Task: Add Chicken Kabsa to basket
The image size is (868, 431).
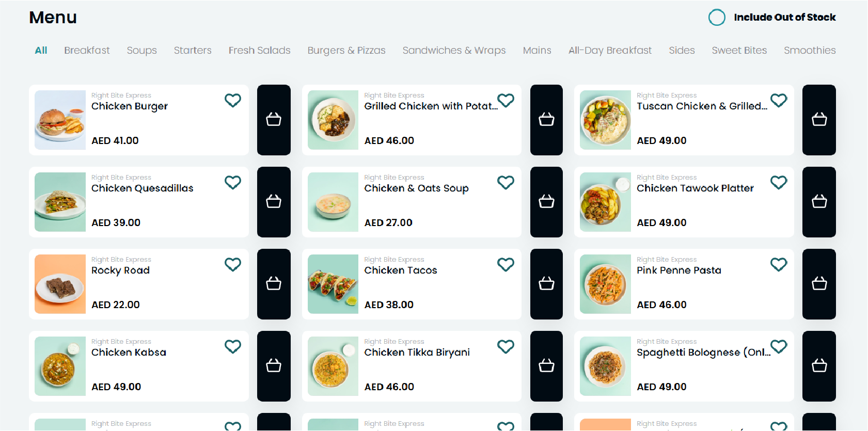Action: 274,366
